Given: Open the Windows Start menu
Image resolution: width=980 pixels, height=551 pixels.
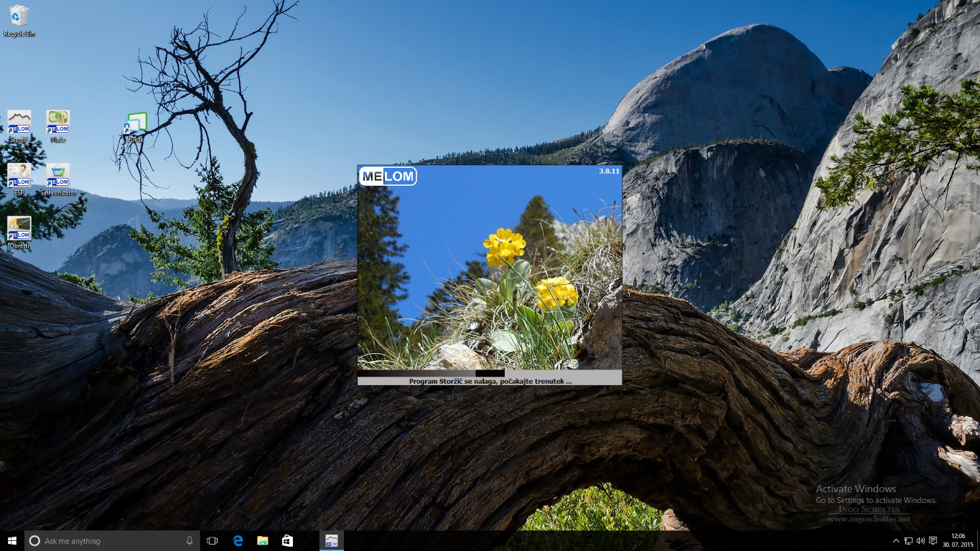Looking at the screenshot, I should [x=11, y=541].
